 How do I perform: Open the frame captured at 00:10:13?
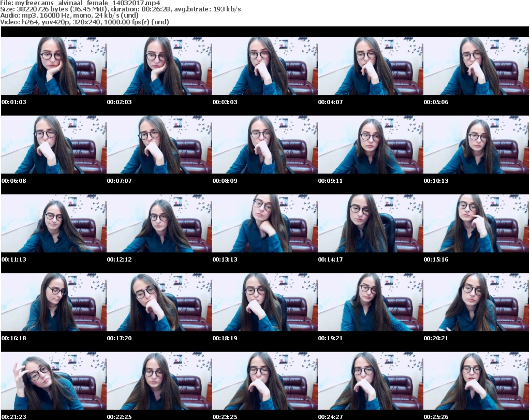pyautogui.click(x=476, y=144)
